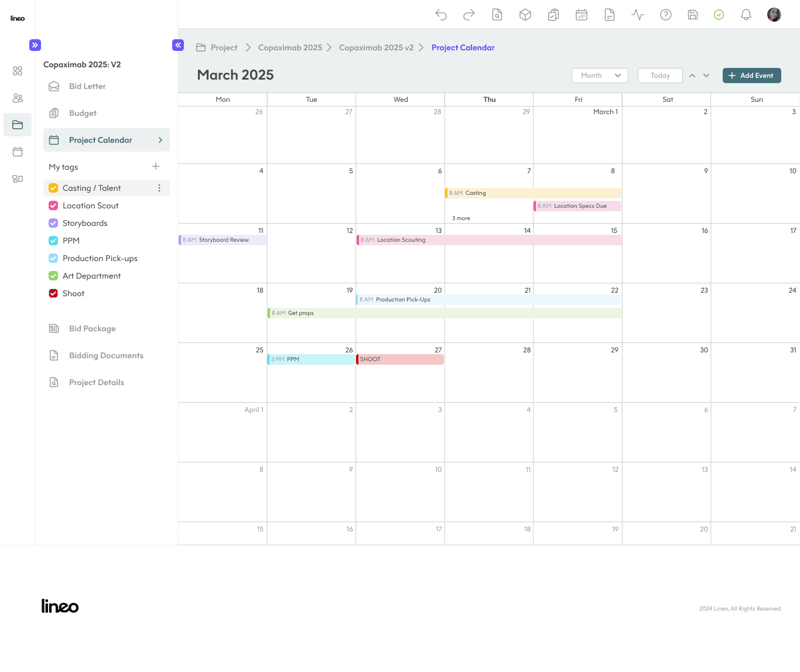Open the Month view dropdown
Viewport: 800px width, 672px height.
pos(600,76)
